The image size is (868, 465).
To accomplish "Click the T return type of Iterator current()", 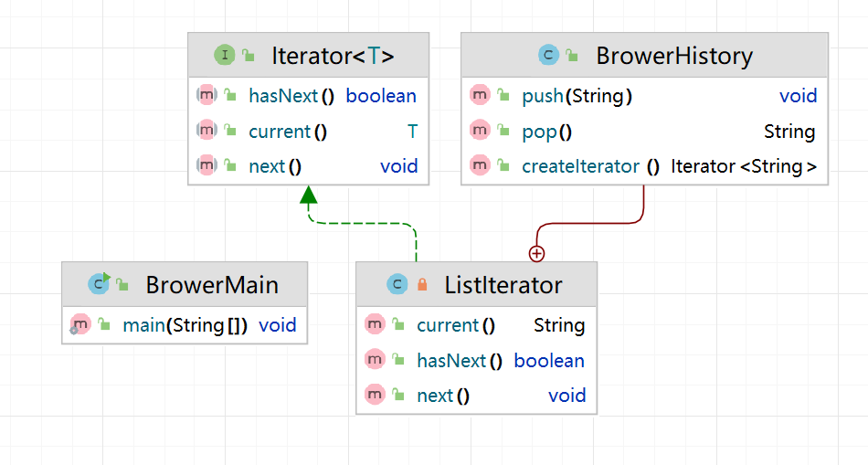I will (x=412, y=132).
